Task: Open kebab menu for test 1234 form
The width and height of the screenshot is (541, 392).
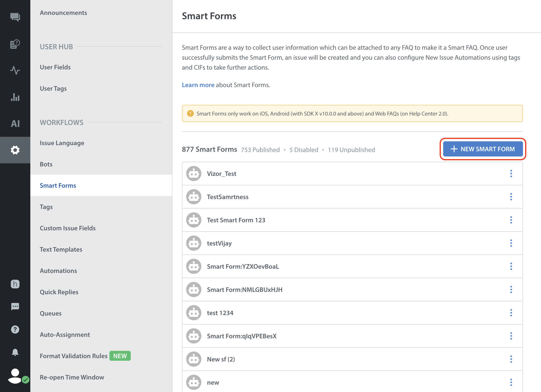Action: [511, 313]
